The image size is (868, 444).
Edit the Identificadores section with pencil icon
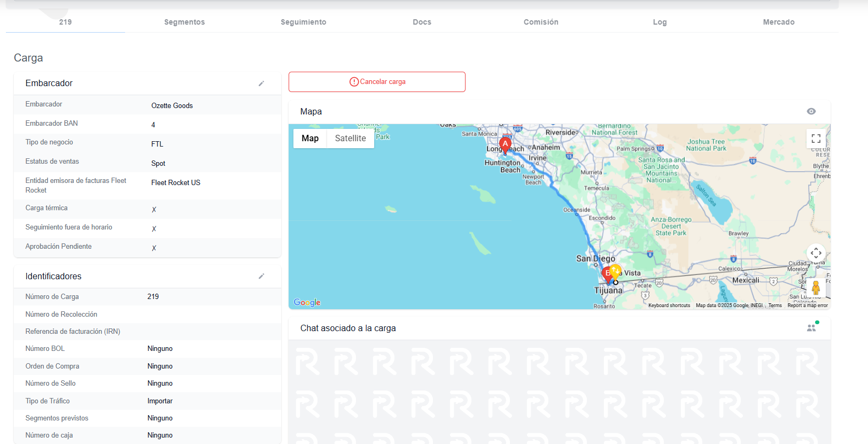tap(261, 277)
